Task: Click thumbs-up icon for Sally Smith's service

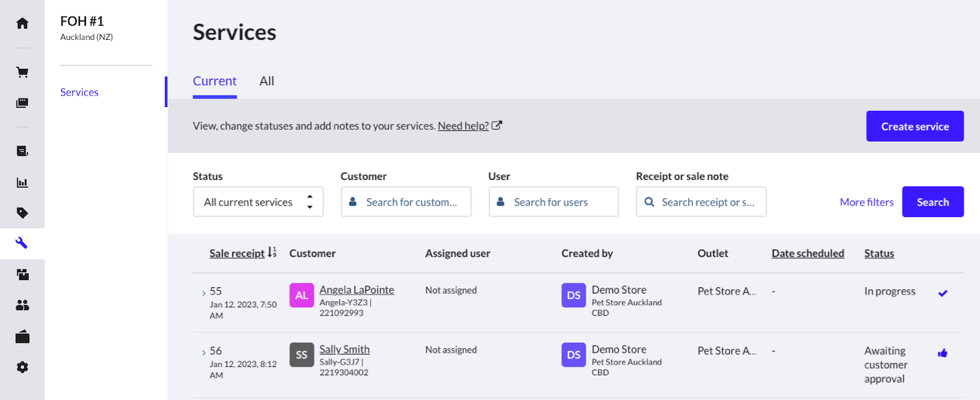Action: (x=942, y=353)
